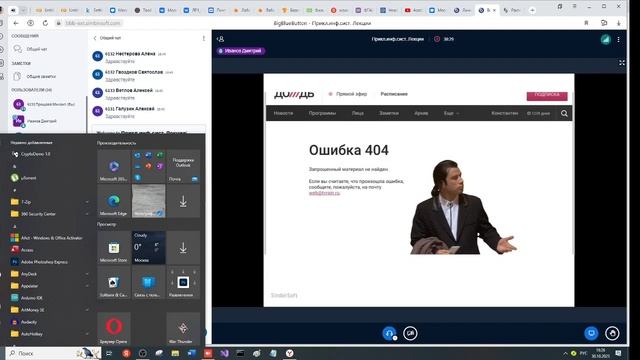Open the Solitaire tile

click(113, 282)
